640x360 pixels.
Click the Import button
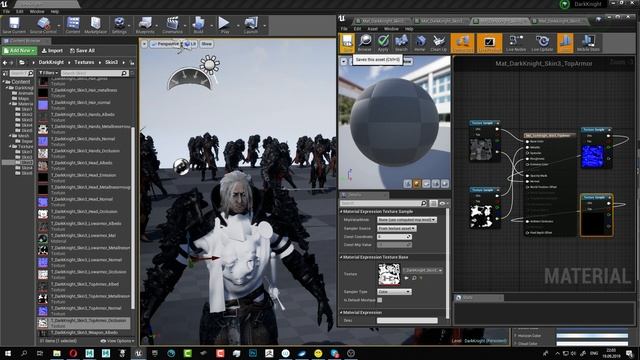coord(52,51)
